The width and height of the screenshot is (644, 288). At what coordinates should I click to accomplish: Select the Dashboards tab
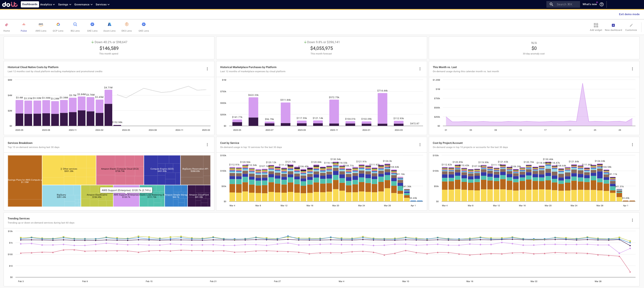[x=30, y=4]
